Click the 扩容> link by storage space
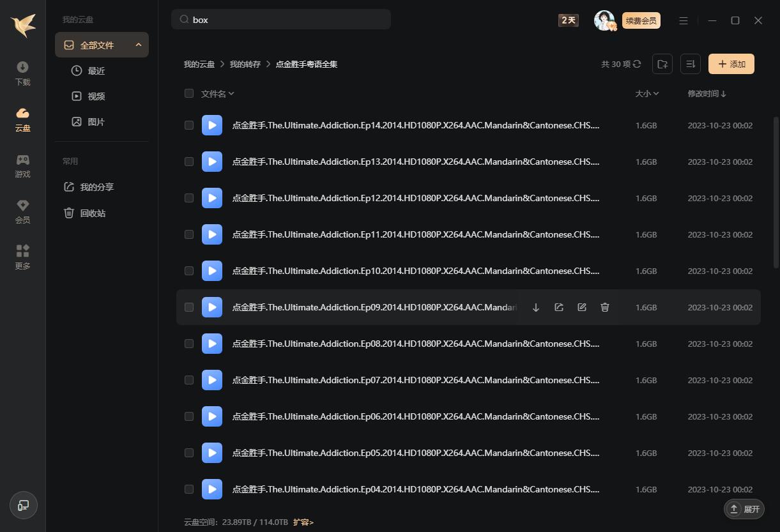Screen dimensions: 780x532 click(x=303, y=522)
